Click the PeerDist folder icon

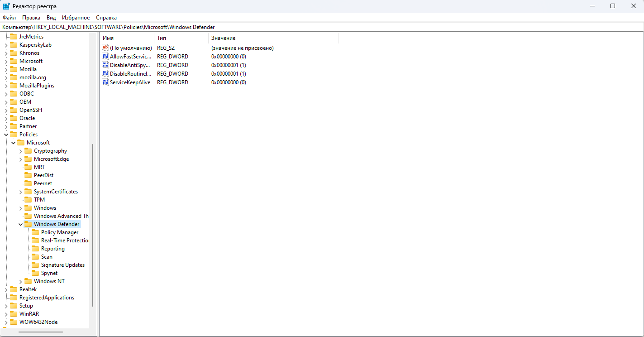(x=28, y=175)
